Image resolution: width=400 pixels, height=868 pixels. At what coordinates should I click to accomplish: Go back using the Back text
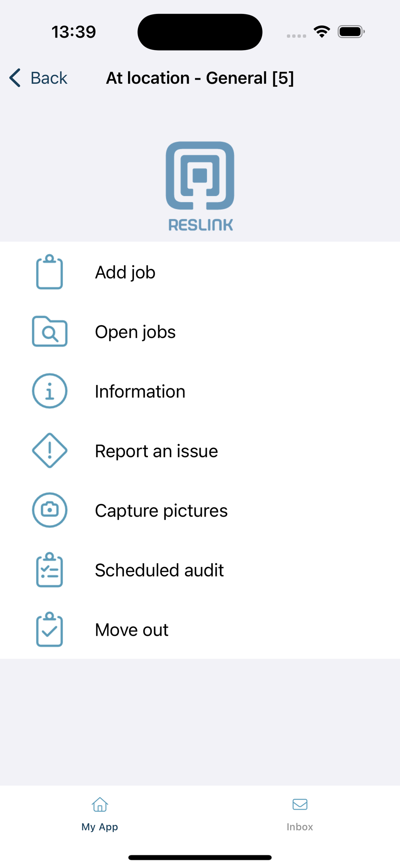pos(49,78)
